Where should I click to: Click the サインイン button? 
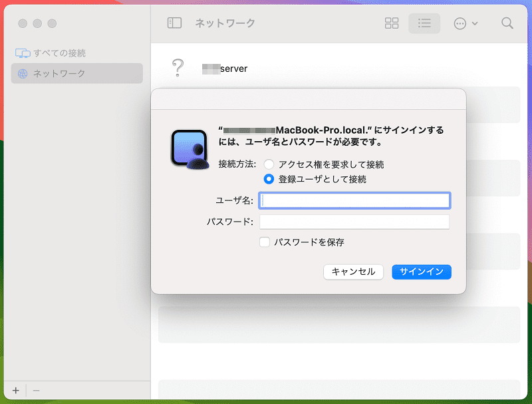click(x=422, y=272)
